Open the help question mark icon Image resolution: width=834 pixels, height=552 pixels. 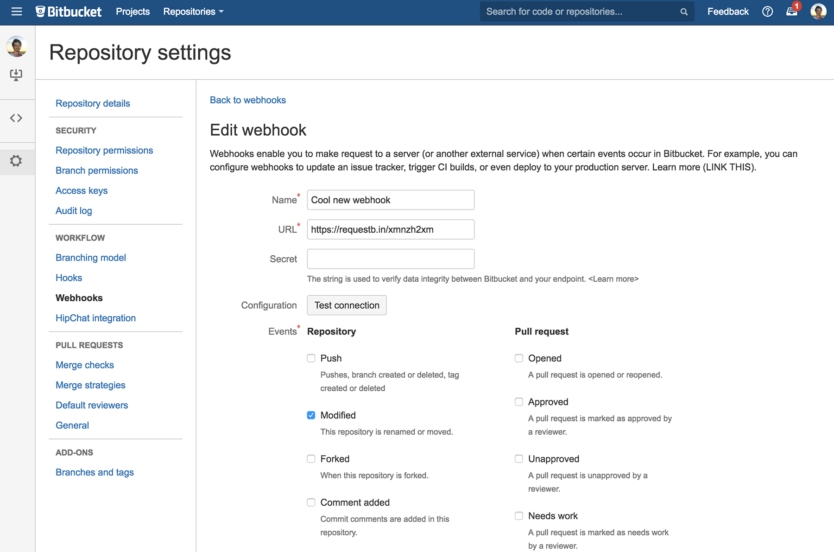(x=767, y=11)
